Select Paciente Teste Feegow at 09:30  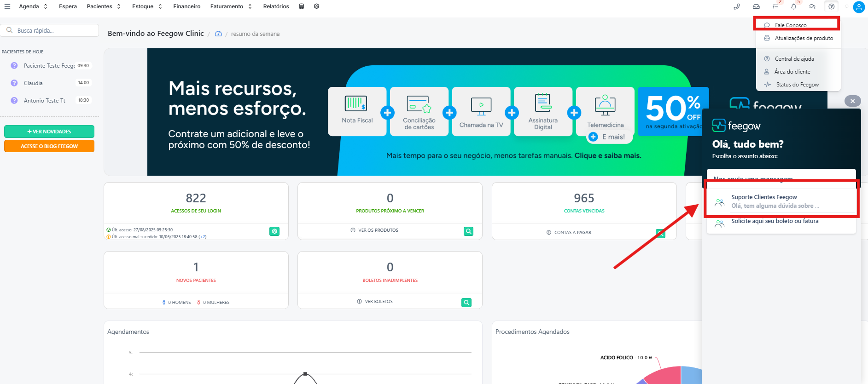pos(50,66)
